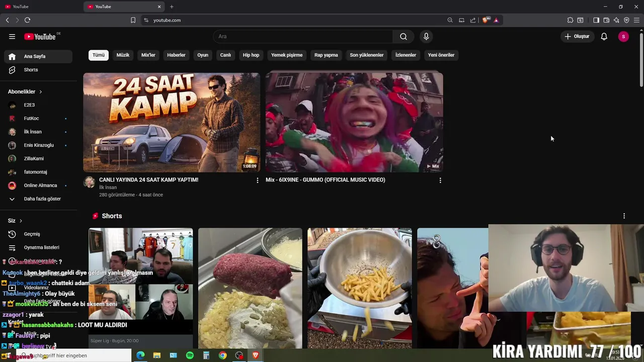Open the Brave VPN shield icon
This screenshot has width=644, height=362.
coord(626,20)
